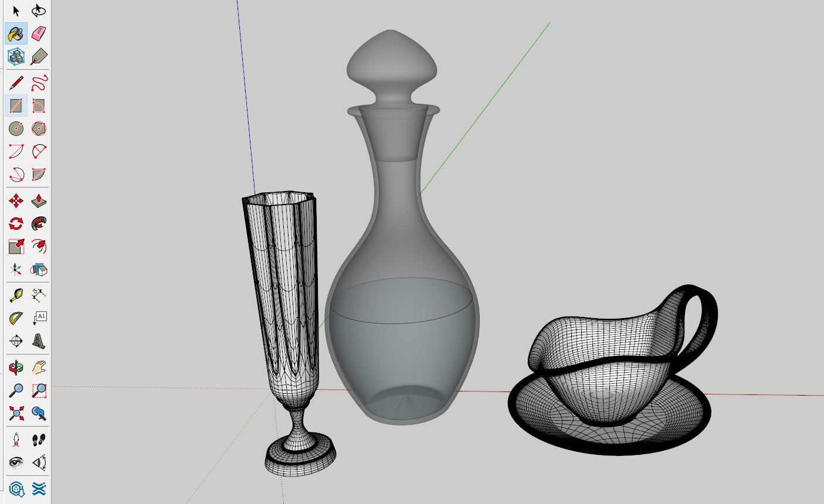Pick the Pan hand tool

point(39,368)
